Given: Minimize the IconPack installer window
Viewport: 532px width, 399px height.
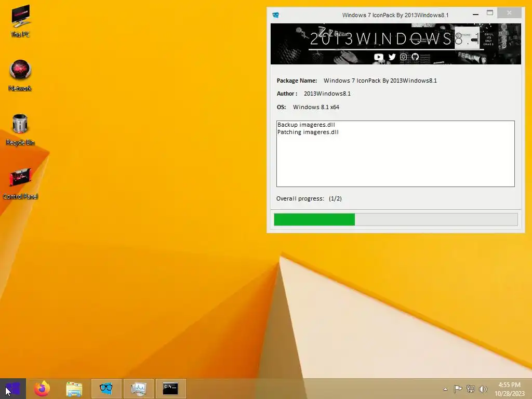Looking at the screenshot, I should (476, 14).
